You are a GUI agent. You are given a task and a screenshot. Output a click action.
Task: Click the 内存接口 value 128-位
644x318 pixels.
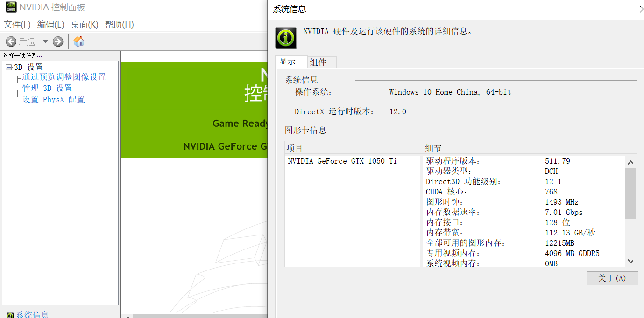click(558, 222)
